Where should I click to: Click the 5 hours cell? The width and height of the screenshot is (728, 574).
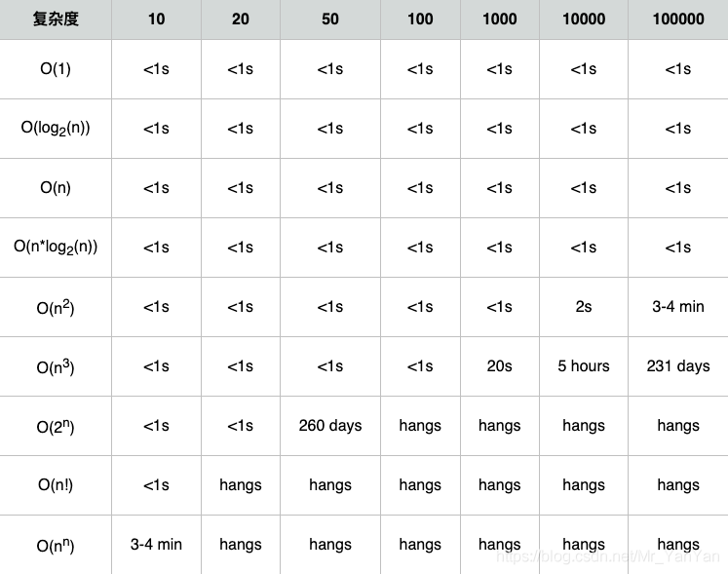coord(583,366)
